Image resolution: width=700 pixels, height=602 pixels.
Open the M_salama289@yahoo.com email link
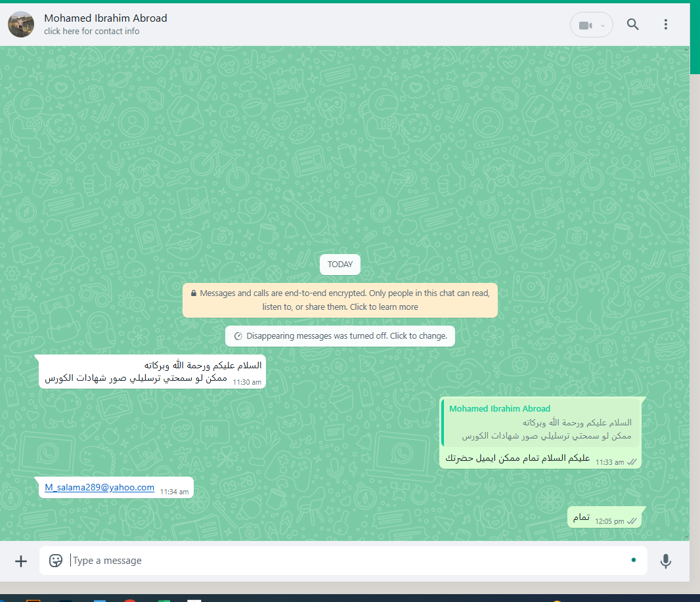click(100, 487)
